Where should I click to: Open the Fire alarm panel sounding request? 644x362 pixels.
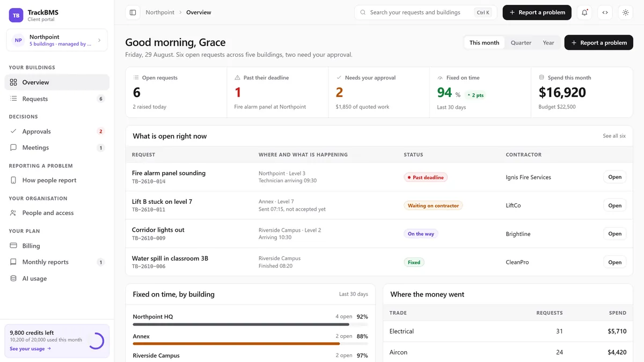(x=614, y=177)
